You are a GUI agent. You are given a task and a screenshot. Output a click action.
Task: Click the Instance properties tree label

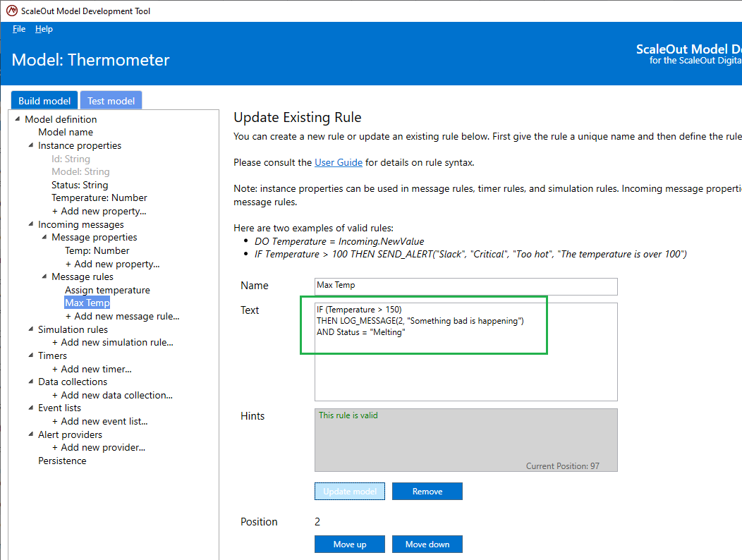80,145
